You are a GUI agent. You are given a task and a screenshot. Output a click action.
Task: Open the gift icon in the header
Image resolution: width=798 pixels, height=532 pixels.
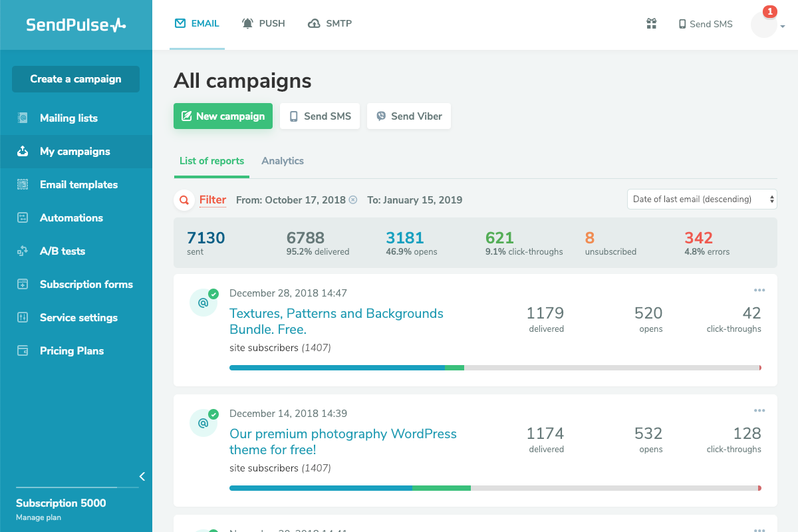click(x=652, y=24)
